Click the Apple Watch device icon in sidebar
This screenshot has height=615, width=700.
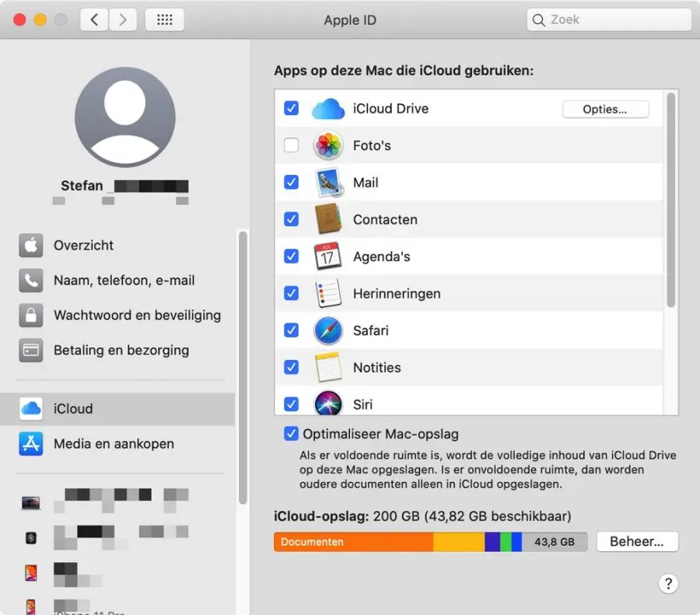point(31,538)
